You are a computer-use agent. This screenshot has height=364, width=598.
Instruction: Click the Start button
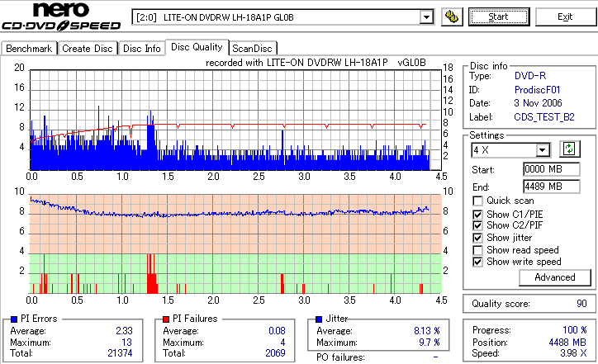pos(499,17)
